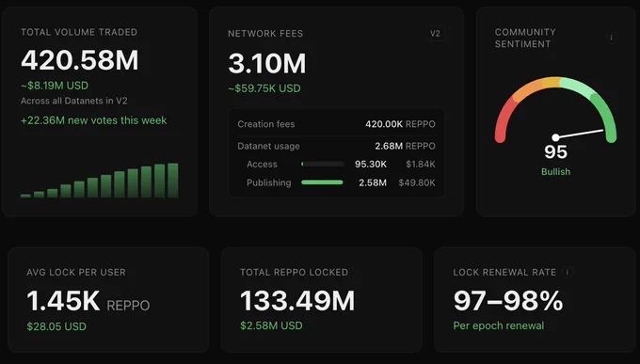The width and height of the screenshot is (640, 364).
Task: Click the Lock Renewal Rate info icon
Action: tap(567, 272)
